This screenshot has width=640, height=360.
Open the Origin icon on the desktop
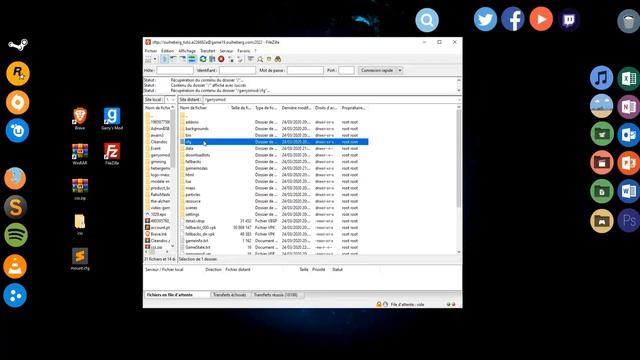[18, 102]
